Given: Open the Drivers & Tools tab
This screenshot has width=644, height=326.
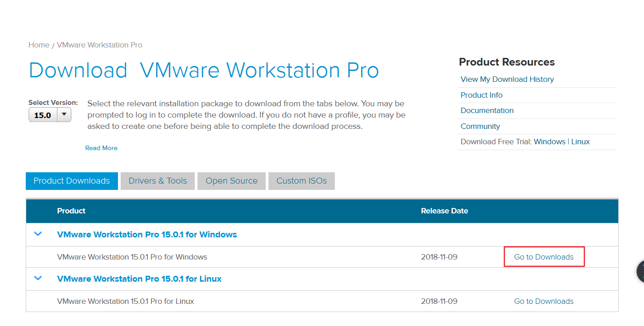Looking at the screenshot, I should tap(158, 181).
